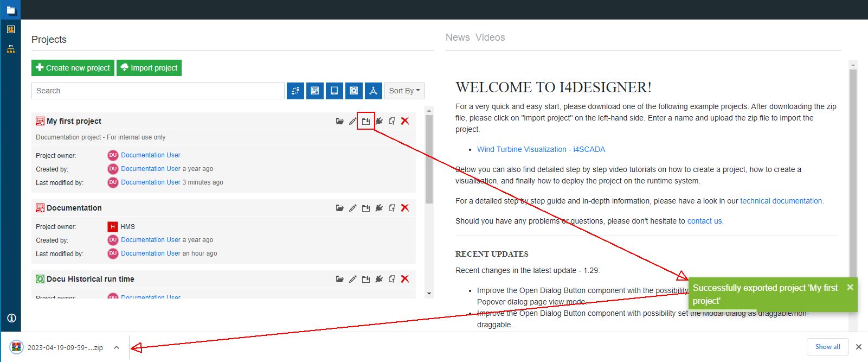Click Import project button
Screen dimensions: 868x362
149,68
